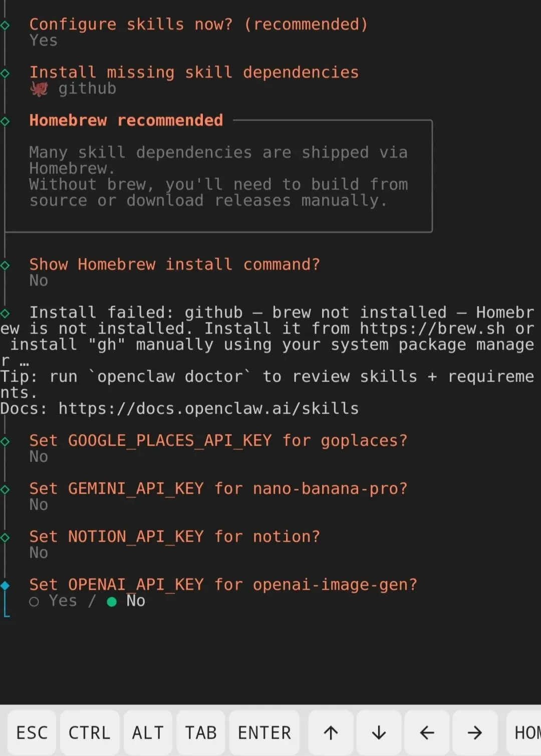
Task: Tap the CTRL modifier key
Action: tap(89, 732)
